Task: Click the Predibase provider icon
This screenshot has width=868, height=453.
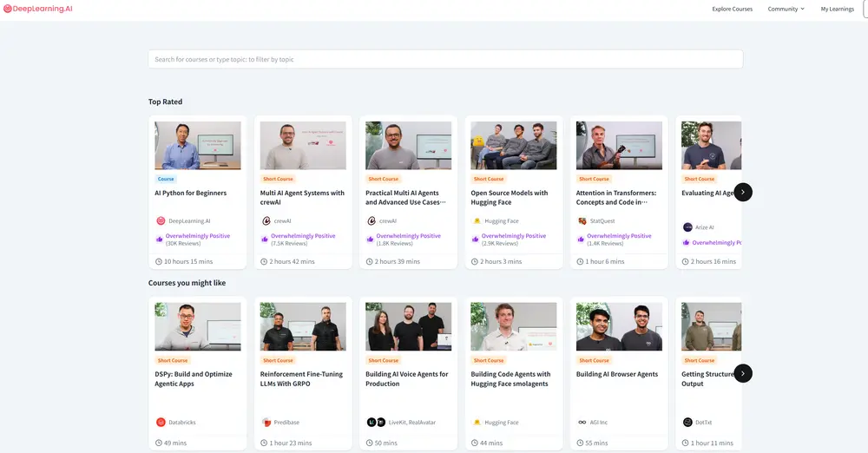Action: [x=266, y=423]
